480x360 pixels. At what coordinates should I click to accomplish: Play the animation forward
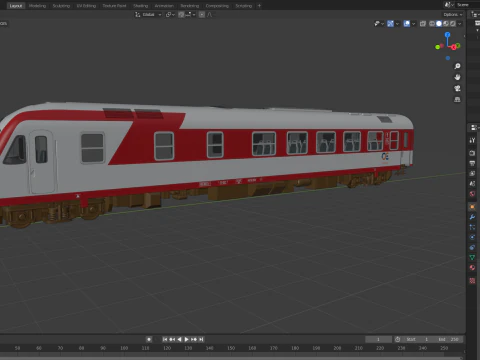pos(187,339)
